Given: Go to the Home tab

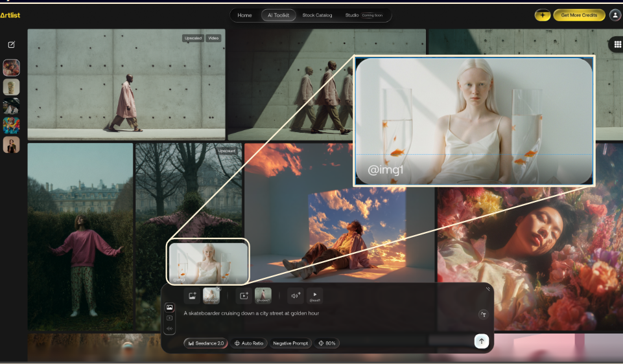Looking at the screenshot, I should click(x=244, y=15).
